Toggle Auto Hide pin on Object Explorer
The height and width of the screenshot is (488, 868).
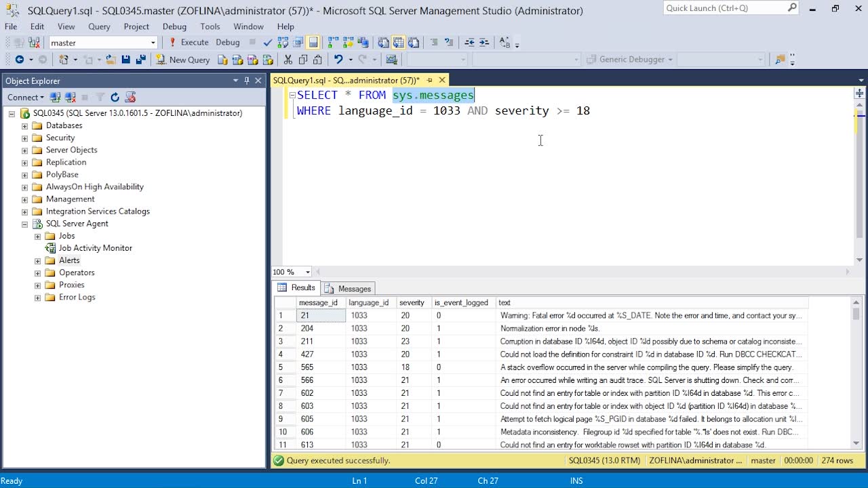[x=246, y=81]
